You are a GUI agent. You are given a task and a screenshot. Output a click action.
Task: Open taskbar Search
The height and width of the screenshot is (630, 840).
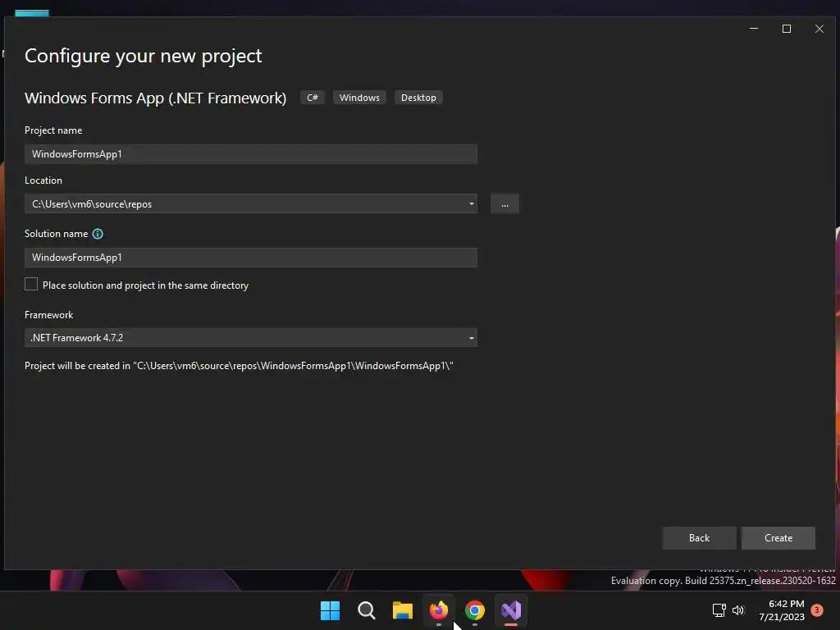(x=367, y=610)
